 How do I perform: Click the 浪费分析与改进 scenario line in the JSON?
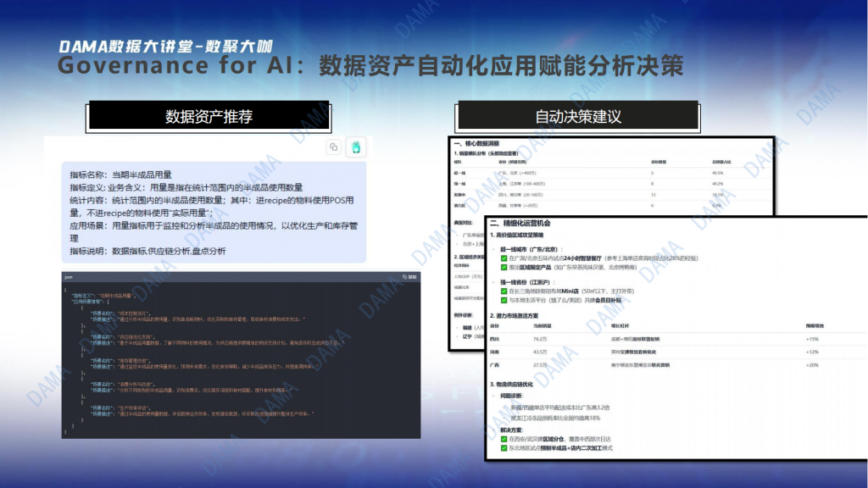(x=122, y=384)
